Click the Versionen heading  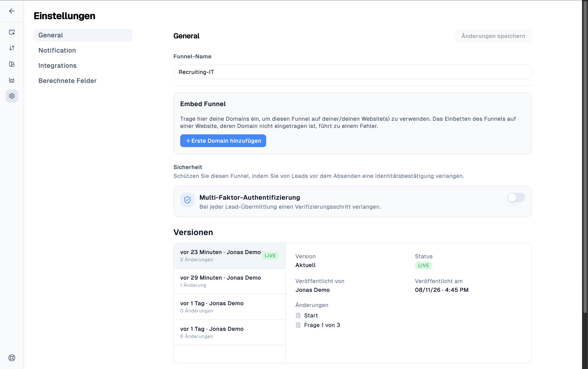click(193, 232)
